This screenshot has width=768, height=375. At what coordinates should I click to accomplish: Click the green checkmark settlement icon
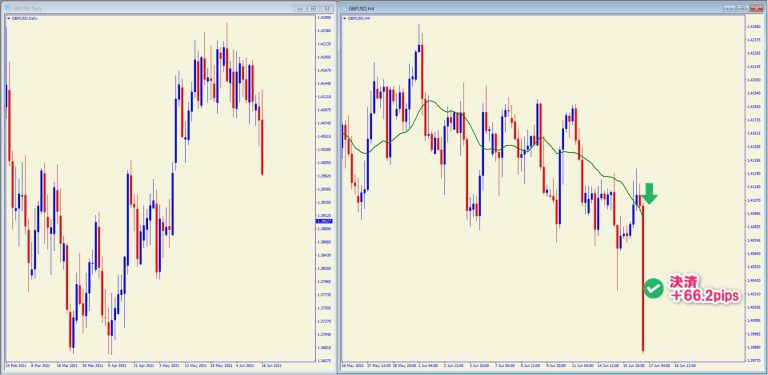click(653, 288)
